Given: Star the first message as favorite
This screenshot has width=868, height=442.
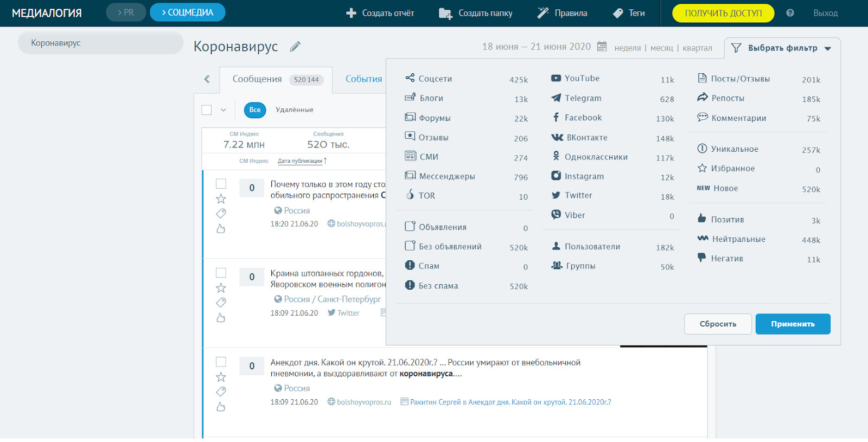Looking at the screenshot, I should click(221, 199).
